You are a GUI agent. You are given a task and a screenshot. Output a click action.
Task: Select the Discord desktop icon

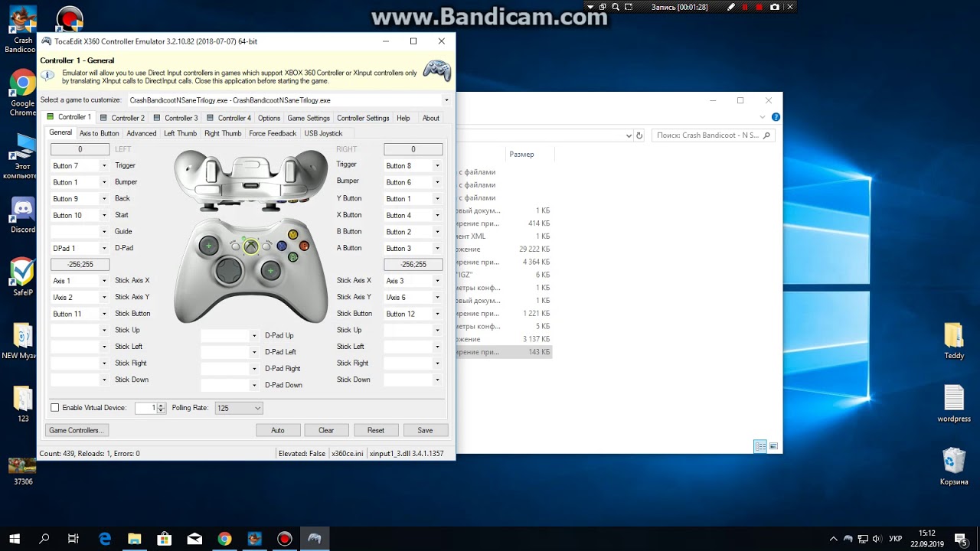[x=23, y=215]
